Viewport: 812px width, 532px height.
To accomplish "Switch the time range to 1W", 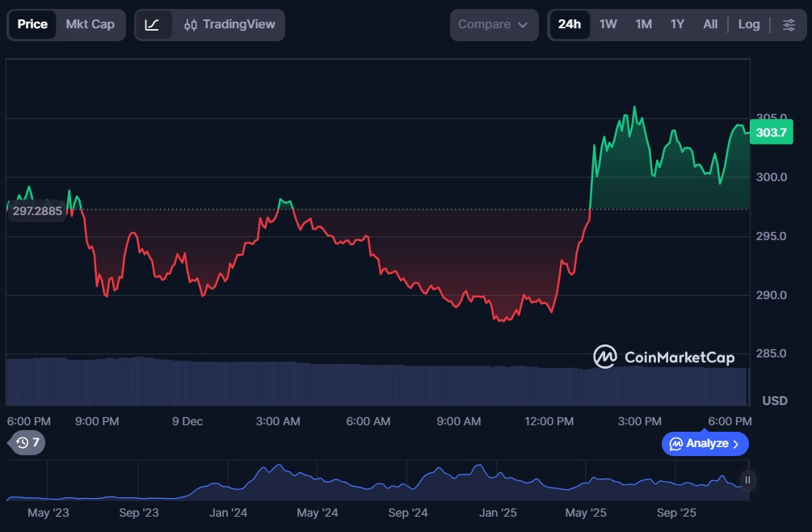I will [x=608, y=24].
